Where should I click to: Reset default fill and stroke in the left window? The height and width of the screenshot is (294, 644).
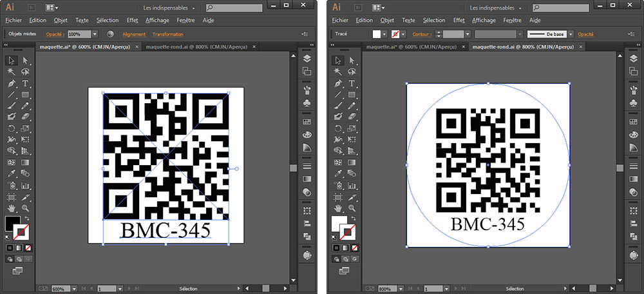[x=7, y=238]
